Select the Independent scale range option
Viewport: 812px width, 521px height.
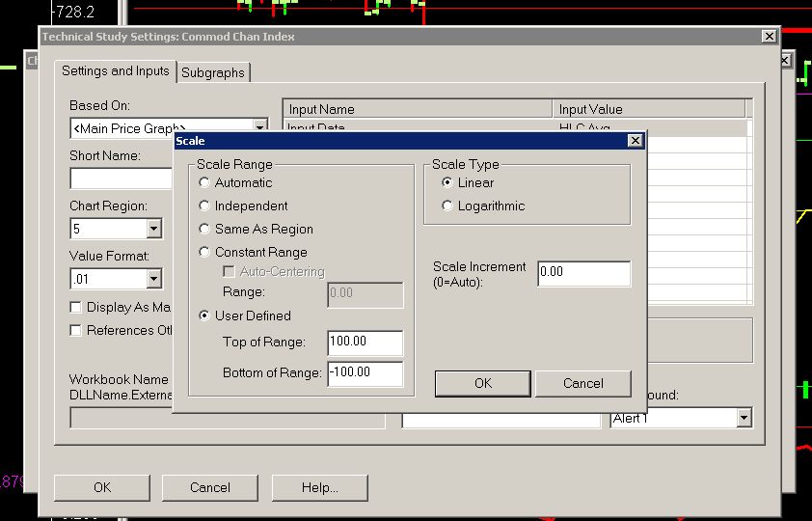[203, 206]
